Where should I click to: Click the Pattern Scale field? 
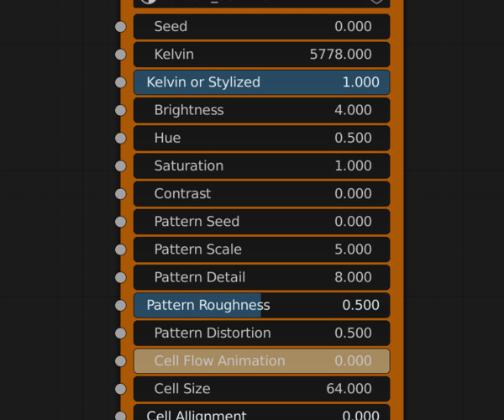click(261, 249)
